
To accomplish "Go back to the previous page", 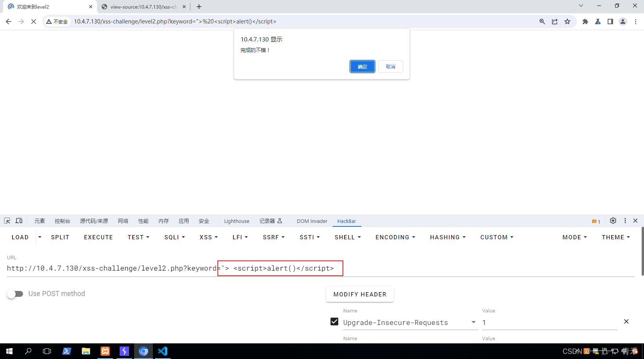I will tap(9, 22).
